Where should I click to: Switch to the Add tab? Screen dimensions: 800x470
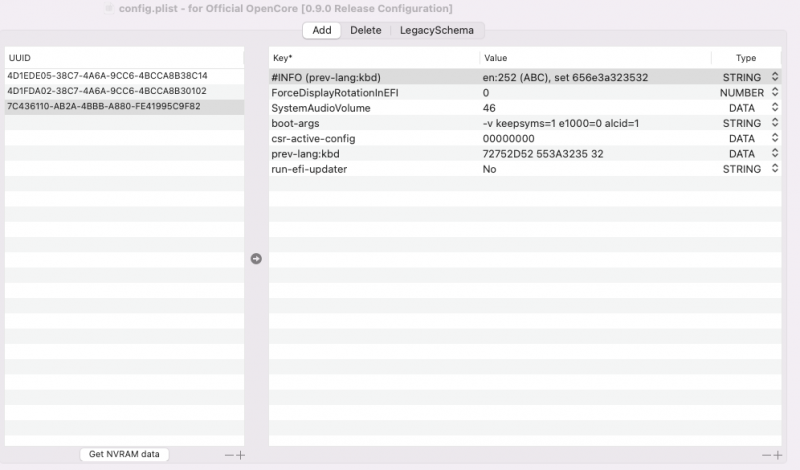pos(322,30)
